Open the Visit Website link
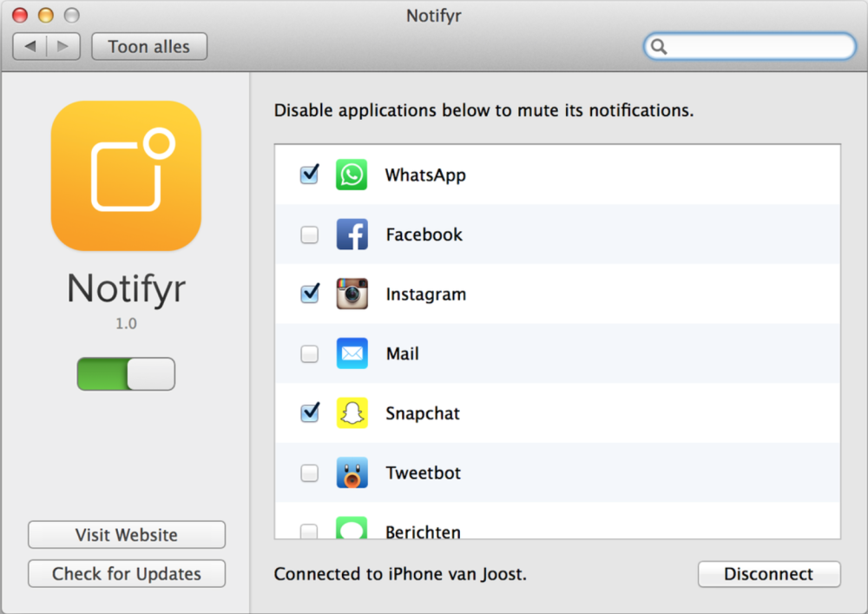The image size is (868, 614). [126, 535]
